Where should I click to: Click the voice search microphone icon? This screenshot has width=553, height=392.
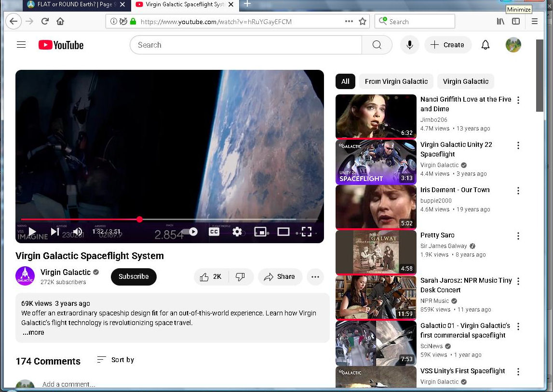pyautogui.click(x=409, y=45)
